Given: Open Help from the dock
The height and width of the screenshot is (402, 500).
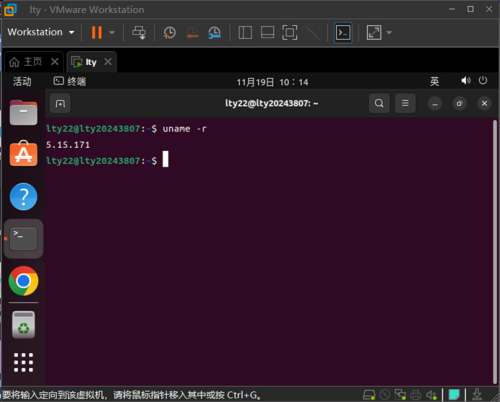Looking at the screenshot, I should 23,197.
